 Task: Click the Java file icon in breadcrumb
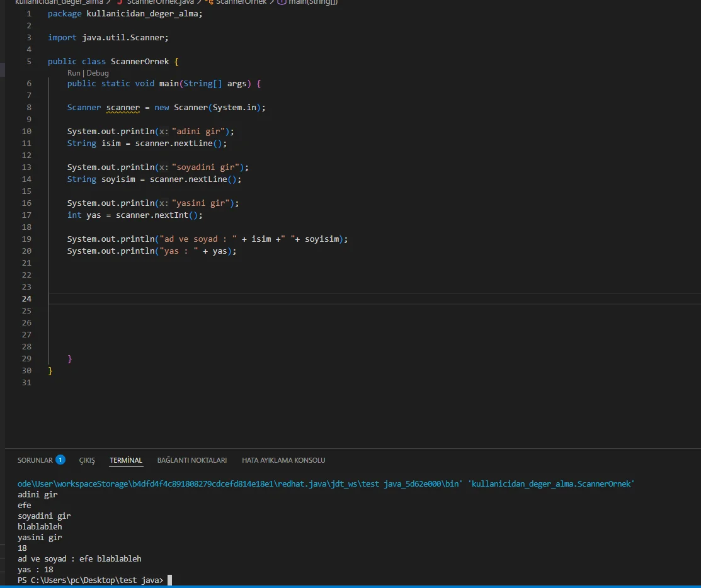[120, 2]
